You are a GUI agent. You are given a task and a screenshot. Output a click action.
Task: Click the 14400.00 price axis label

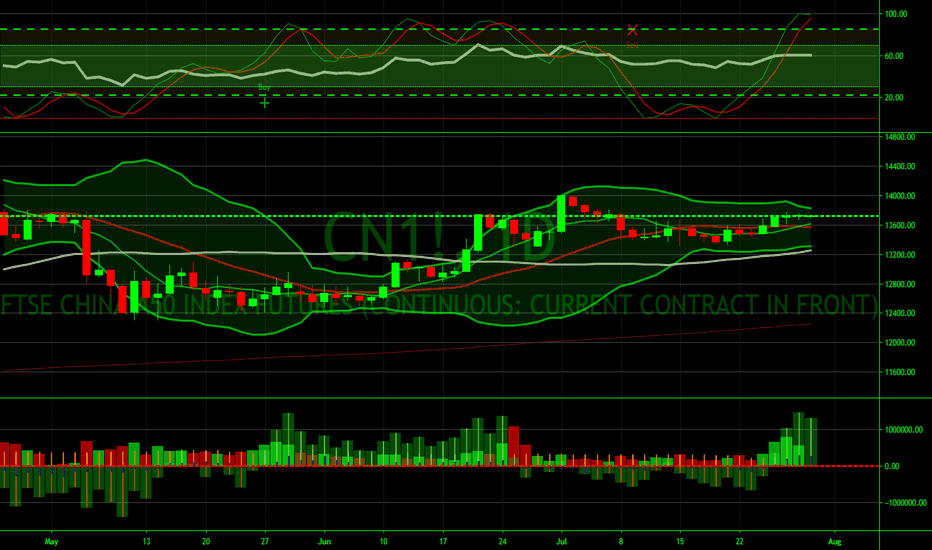(900, 166)
